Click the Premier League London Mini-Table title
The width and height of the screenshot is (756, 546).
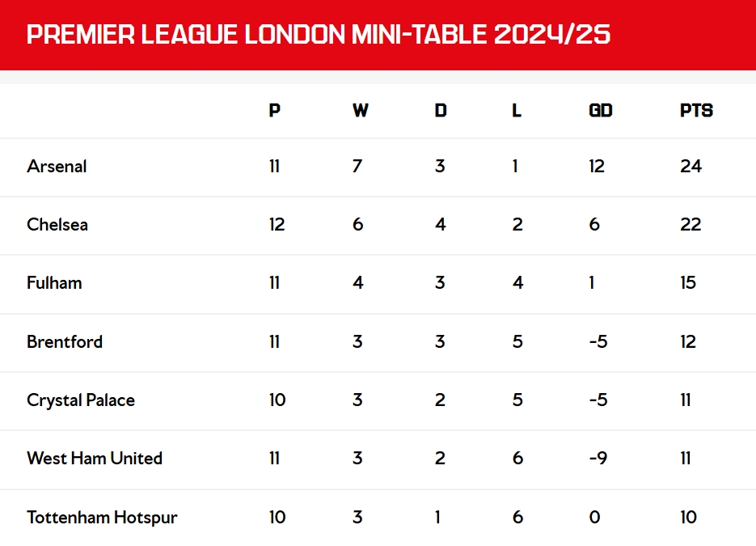(x=319, y=34)
